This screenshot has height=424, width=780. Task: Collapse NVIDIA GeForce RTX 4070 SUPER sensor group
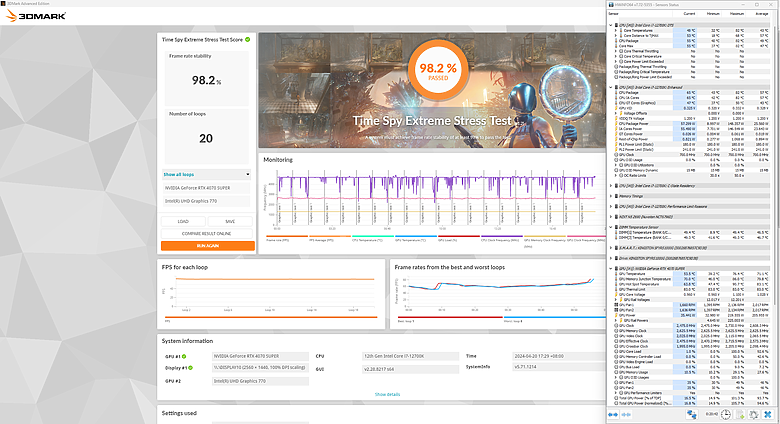(611, 268)
